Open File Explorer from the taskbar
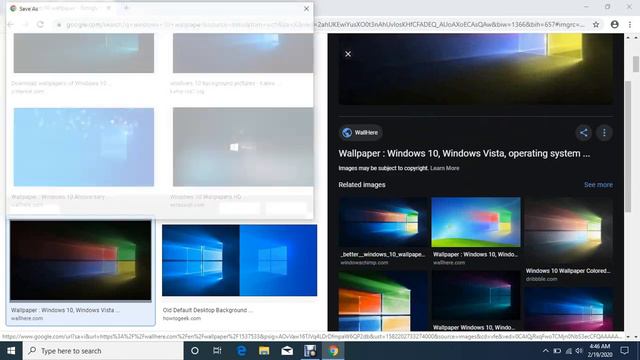 (264, 351)
